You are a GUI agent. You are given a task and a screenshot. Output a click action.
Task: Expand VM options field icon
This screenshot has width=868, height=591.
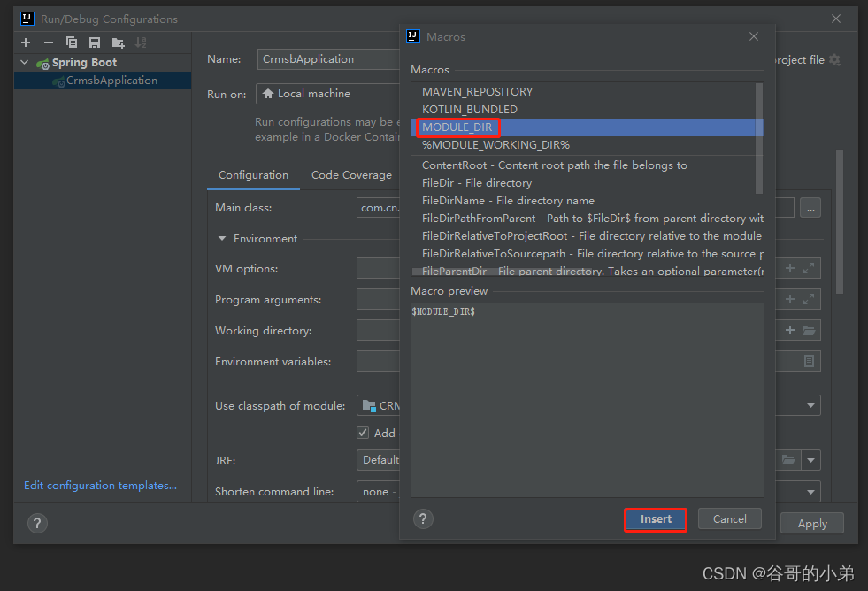click(x=809, y=268)
